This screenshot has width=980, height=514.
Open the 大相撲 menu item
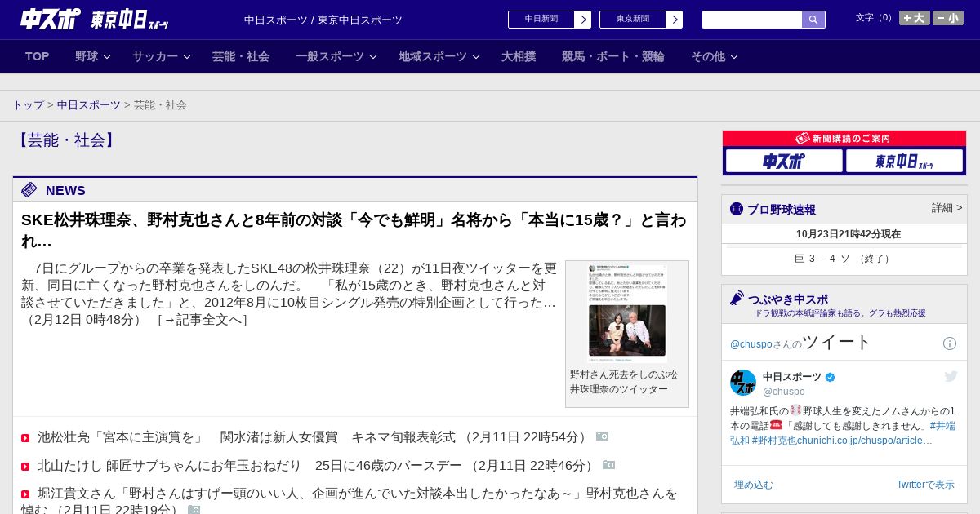(519, 56)
